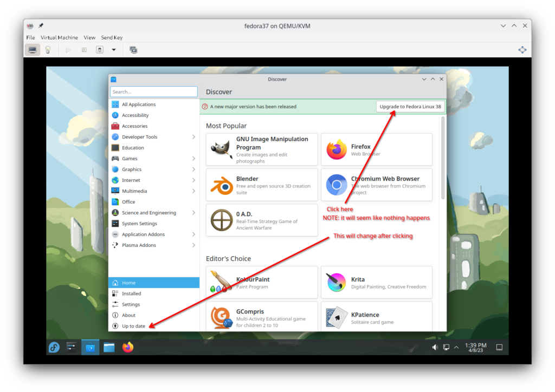Viewport: 555px width, 392px height.
Task: Open the About page
Action: 154,315
